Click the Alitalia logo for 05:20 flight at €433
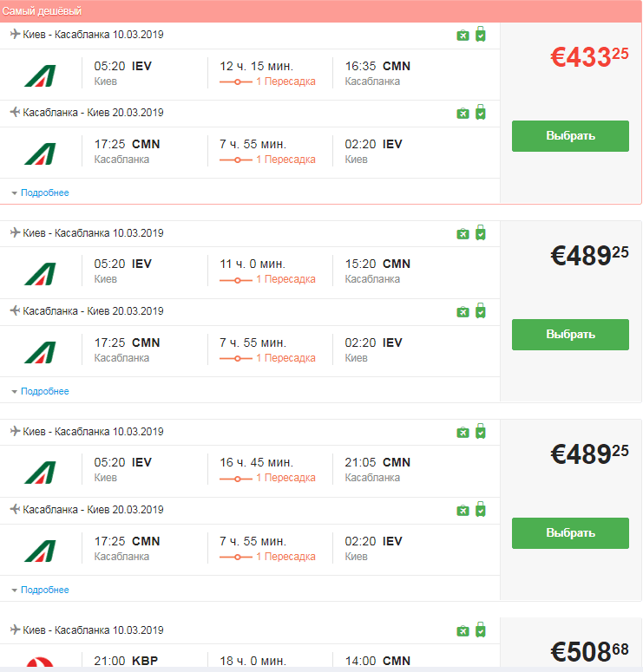 tap(40, 75)
